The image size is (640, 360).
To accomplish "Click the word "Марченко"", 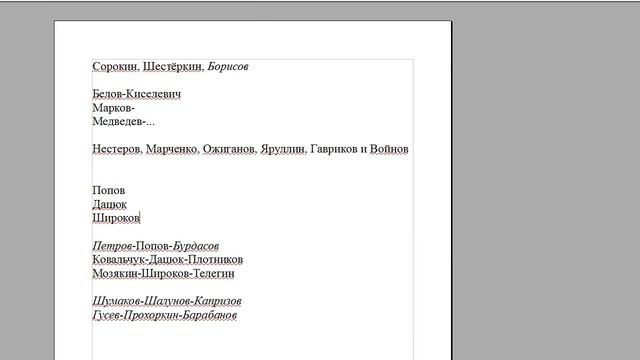I will click(171, 149).
